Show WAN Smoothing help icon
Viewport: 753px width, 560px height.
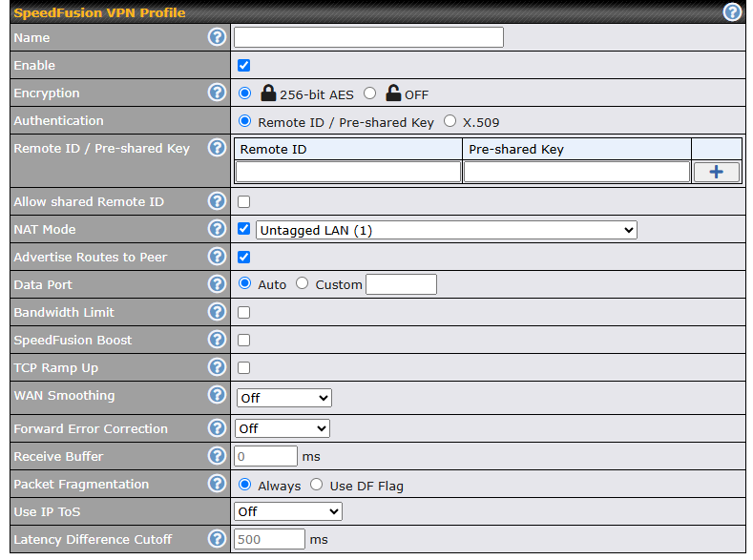point(217,395)
